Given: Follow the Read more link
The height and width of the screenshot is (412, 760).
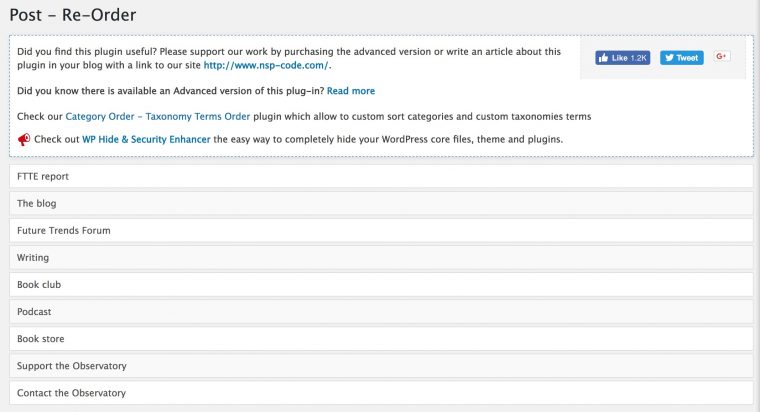Looking at the screenshot, I should pos(351,91).
